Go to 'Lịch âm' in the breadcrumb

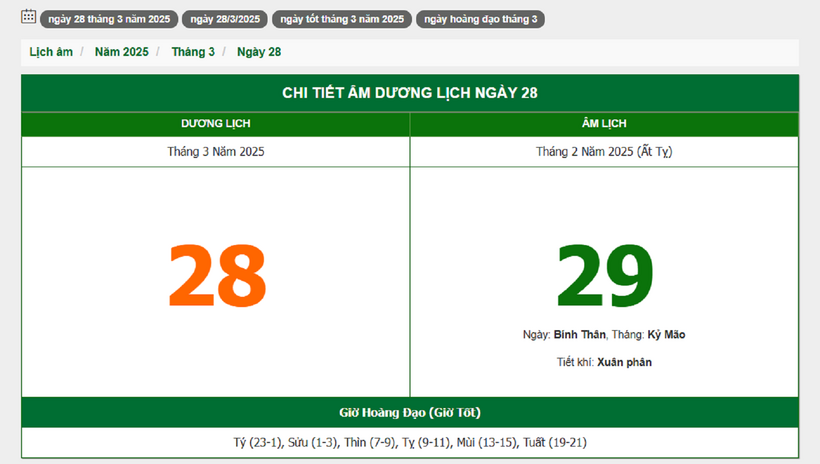click(51, 52)
